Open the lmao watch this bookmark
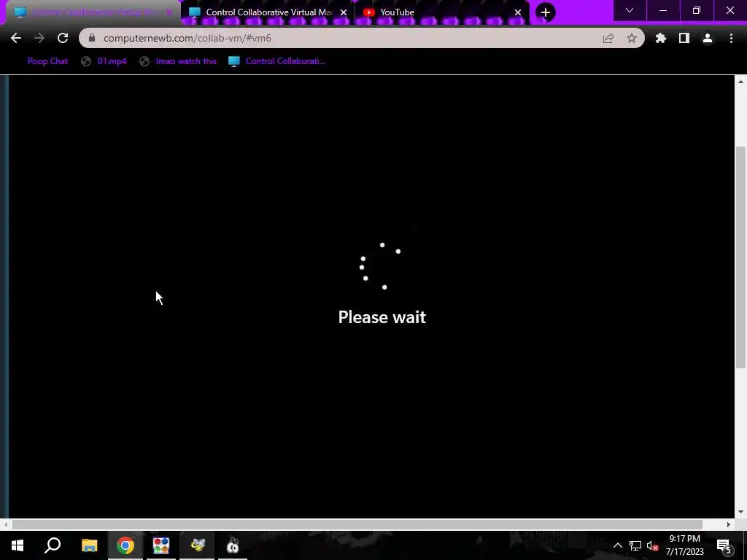Screen dimensions: 747x560 point(178,61)
